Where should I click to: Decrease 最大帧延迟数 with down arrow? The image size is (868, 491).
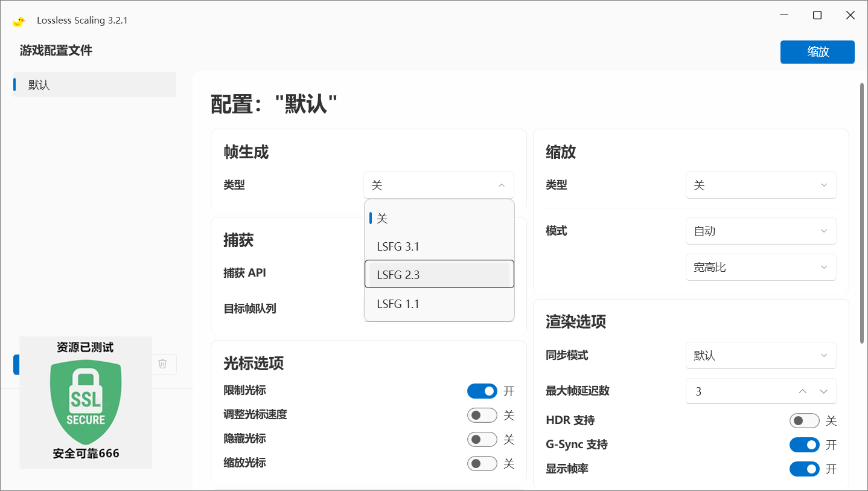pos(824,391)
